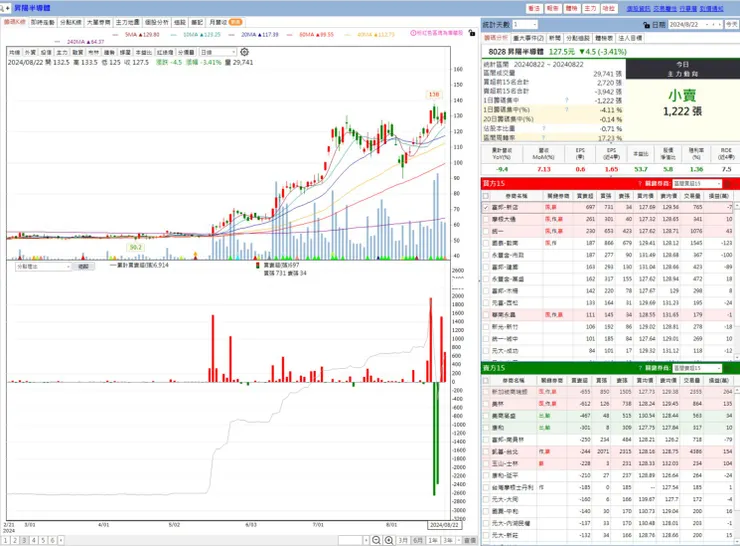
Task: Open the 法人目標 tab
Action: [x=630, y=38]
